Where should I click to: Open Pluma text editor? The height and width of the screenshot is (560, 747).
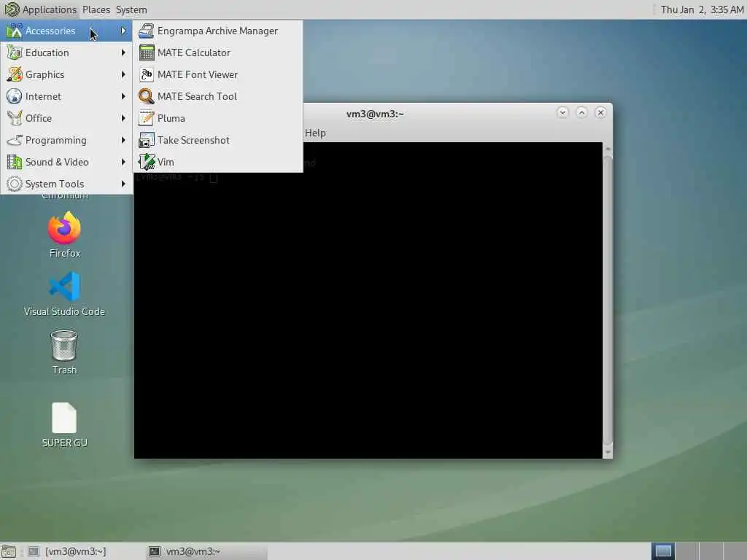coord(217,119)
